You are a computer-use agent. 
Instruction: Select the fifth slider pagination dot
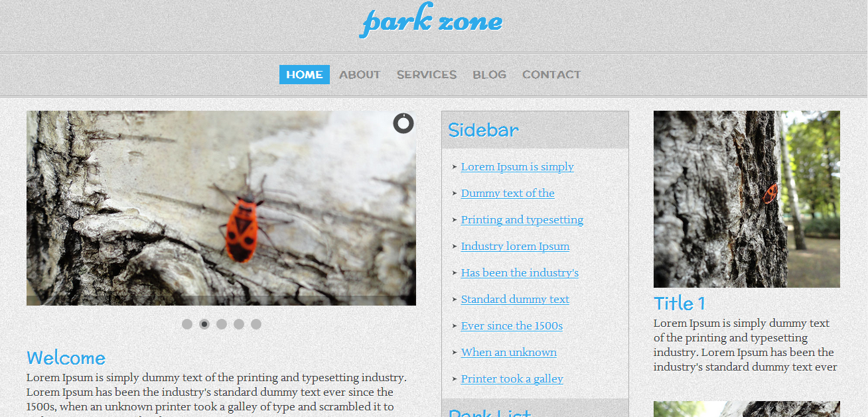pyautogui.click(x=256, y=324)
